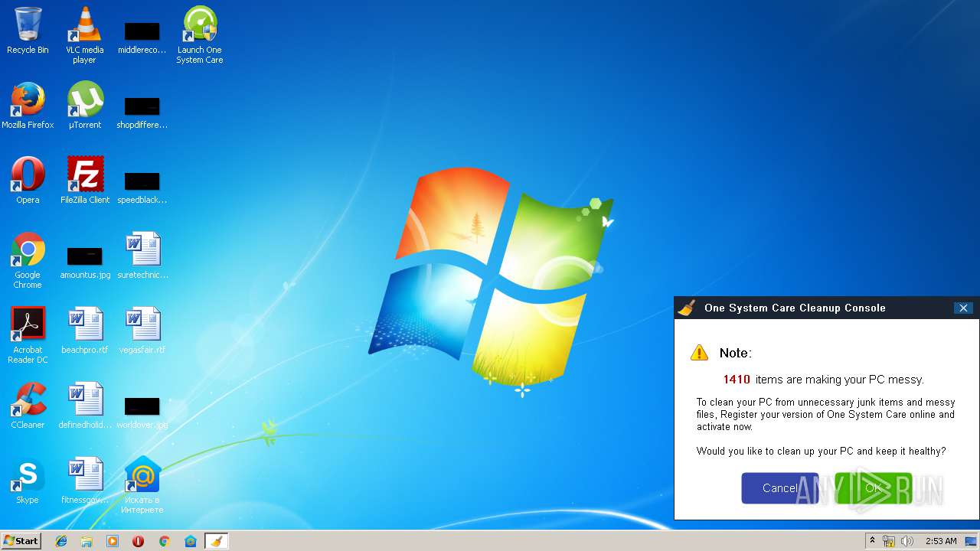
Task: Open the Recycle Bin desktop icon
Action: (28, 31)
